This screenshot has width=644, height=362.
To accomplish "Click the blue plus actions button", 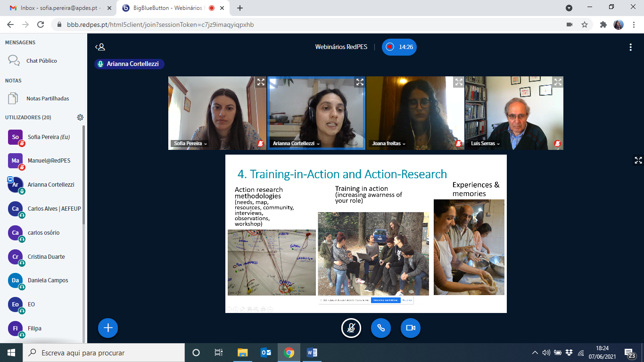I will [x=107, y=328].
